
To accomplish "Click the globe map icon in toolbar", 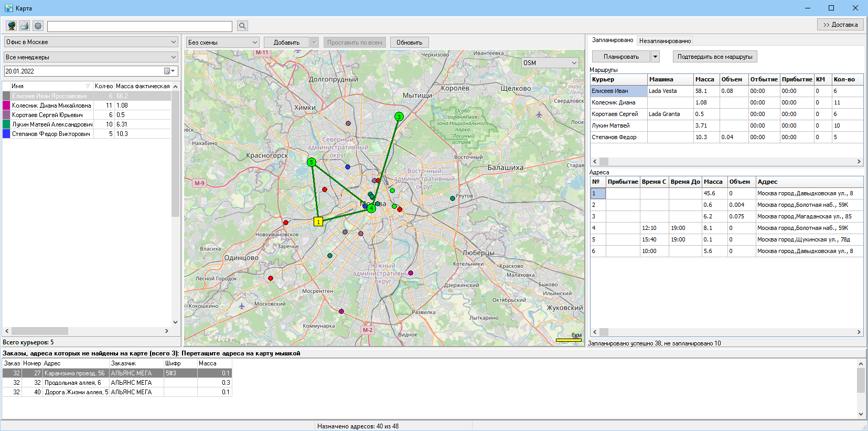I will (12, 26).
